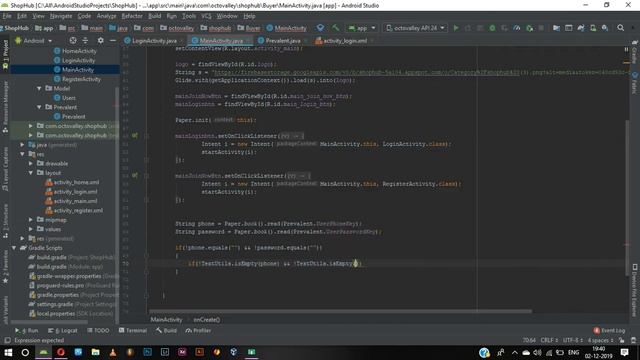Screen dimensions: 640x360
Task: Click the editor horizontal scrollbar
Action: (x=340, y=311)
